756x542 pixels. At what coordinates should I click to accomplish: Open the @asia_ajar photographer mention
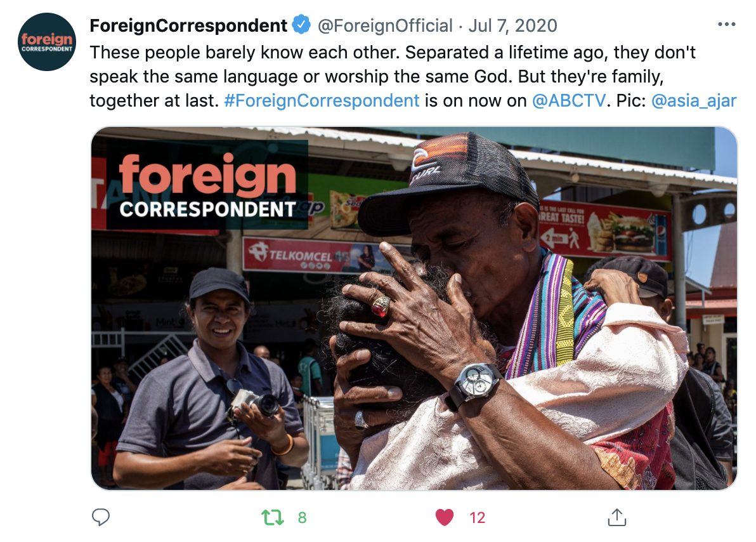coord(694,100)
